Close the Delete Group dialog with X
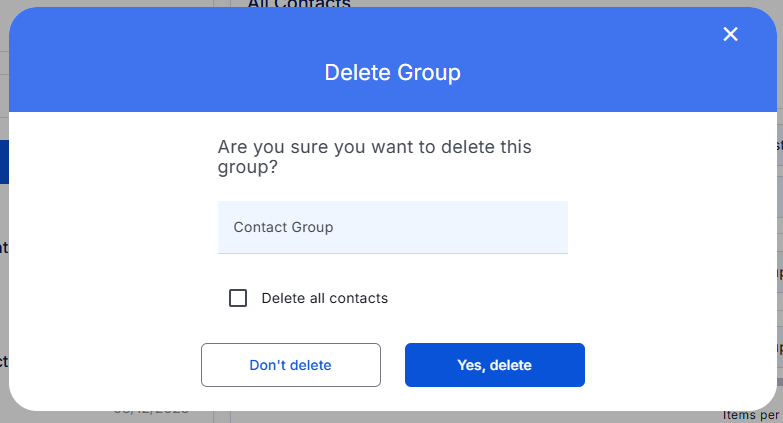 click(730, 35)
